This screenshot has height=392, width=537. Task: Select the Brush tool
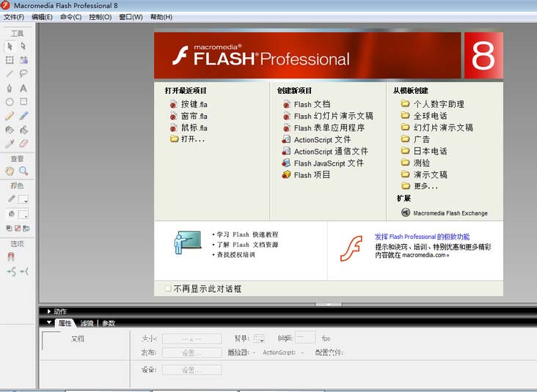pyautogui.click(x=23, y=116)
